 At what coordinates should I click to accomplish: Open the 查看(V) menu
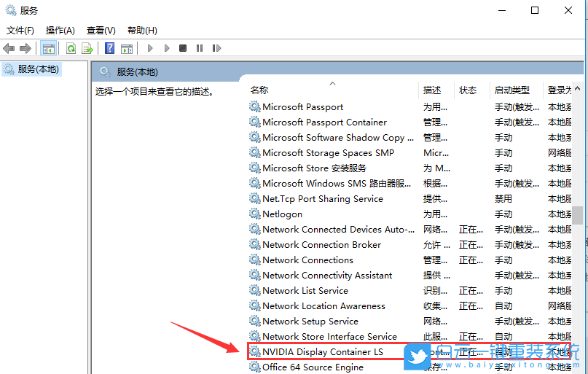click(x=101, y=31)
